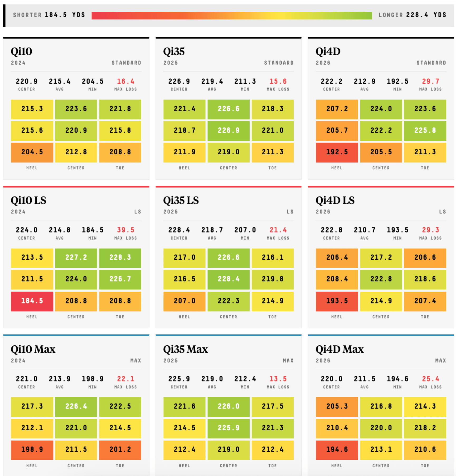Image resolution: width=456 pixels, height=476 pixels.
Task: Click the Qi10 Max min value 198.9
Action: (93, 379)
